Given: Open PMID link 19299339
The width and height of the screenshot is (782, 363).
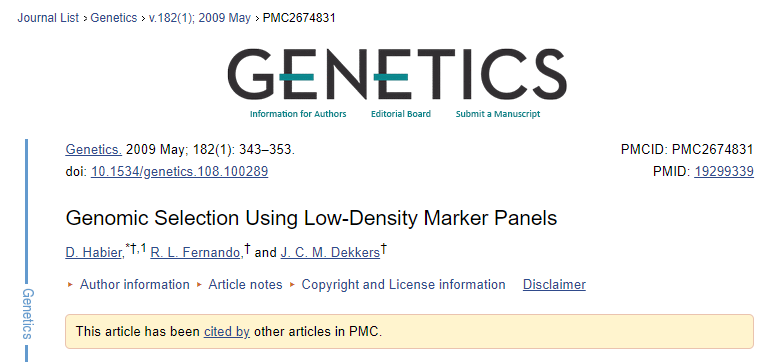Looking at the screenshot, I should click(x=724, y=172).
